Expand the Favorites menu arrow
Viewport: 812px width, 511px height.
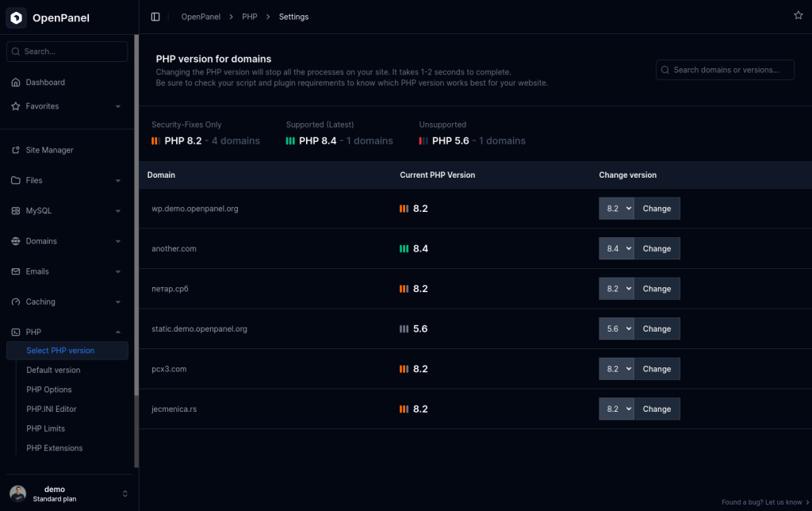pyautogui.click(x=118, y=106)
